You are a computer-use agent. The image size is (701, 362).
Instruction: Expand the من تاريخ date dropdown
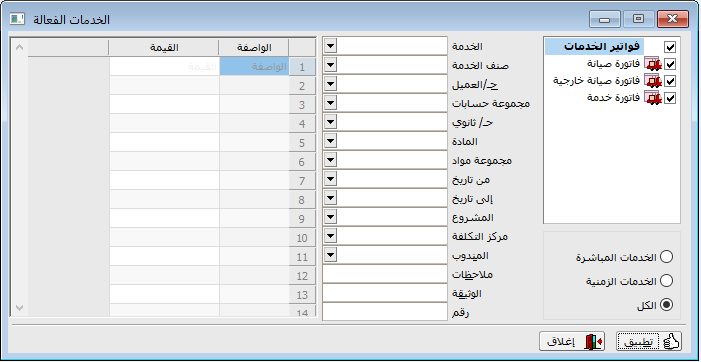pyautogui.click(x=330, y=179)
